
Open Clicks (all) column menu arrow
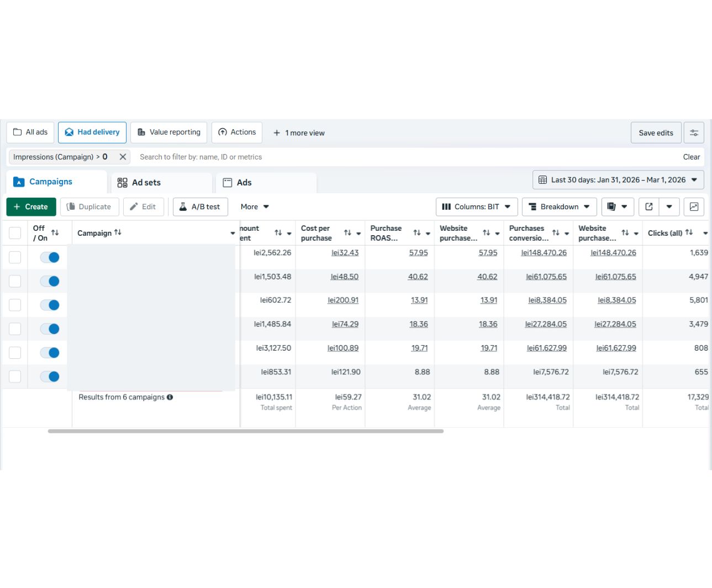point(705,233)
